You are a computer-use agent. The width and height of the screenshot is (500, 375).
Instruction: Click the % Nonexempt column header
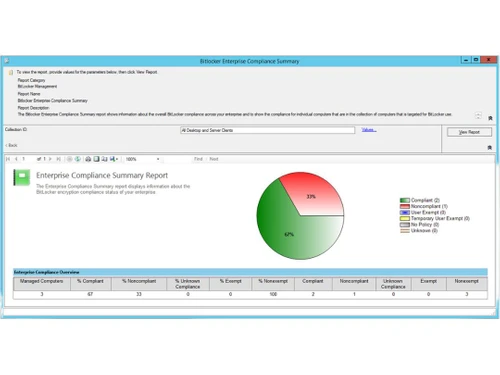click(273, 284)
